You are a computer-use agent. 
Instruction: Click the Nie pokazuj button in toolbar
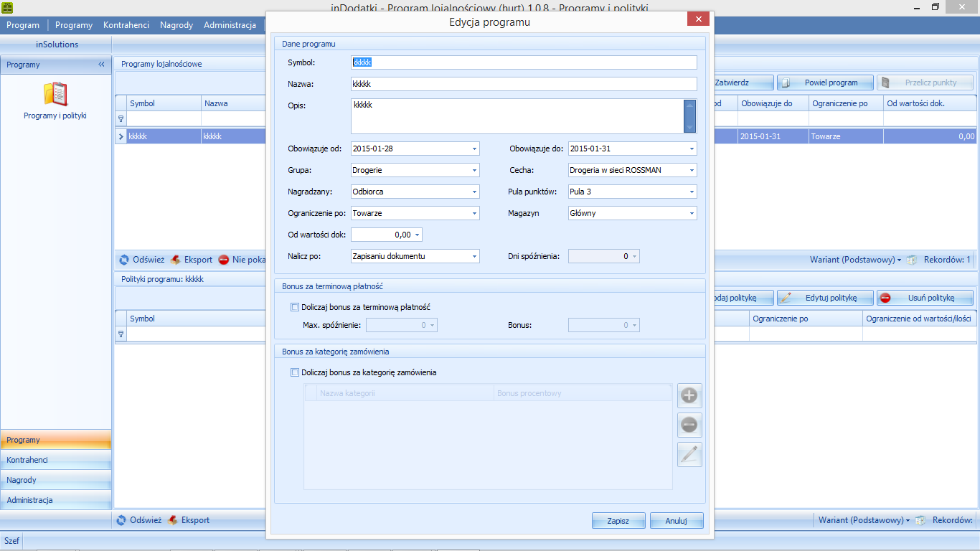[242, 260]
